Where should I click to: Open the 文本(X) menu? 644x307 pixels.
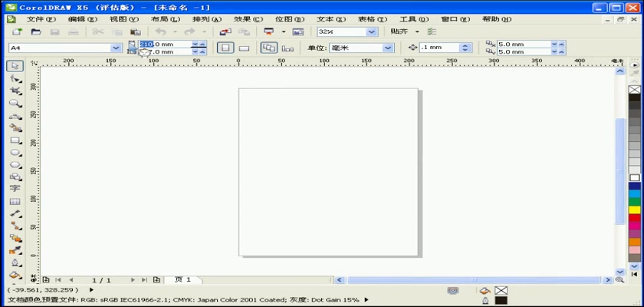(331, 19)
